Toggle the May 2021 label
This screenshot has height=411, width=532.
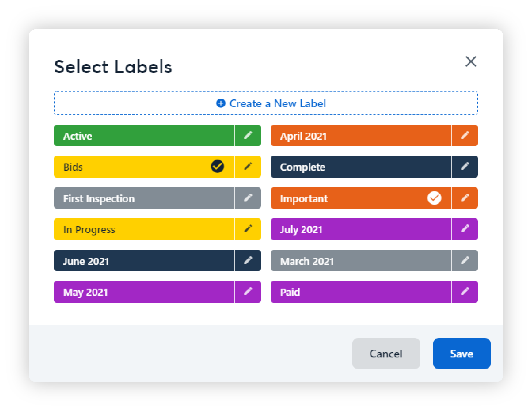tap(144, 292)
